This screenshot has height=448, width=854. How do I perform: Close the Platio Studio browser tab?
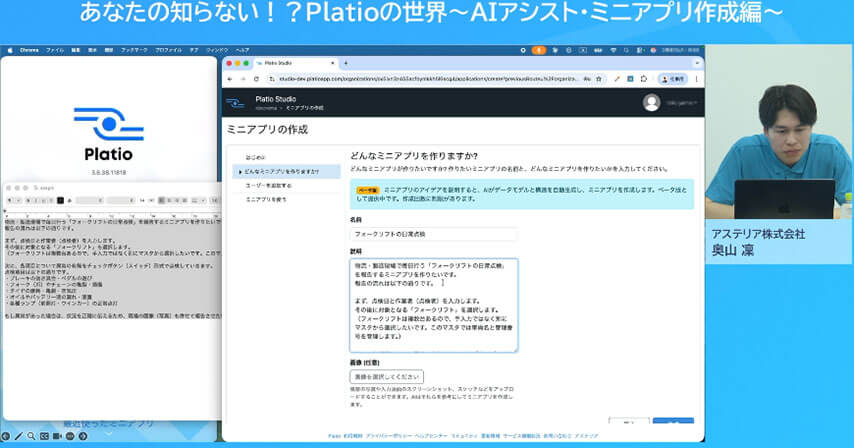[x=333, y=63]
